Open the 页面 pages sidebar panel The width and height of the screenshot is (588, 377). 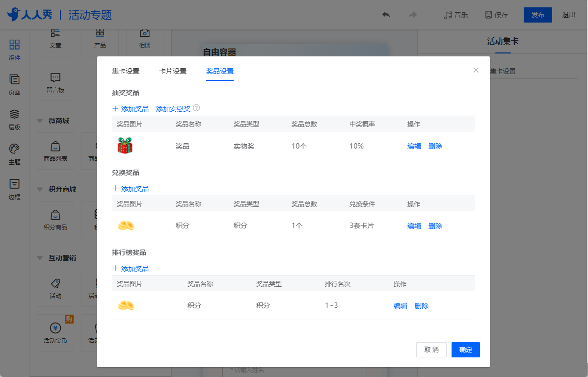point(14,85)
